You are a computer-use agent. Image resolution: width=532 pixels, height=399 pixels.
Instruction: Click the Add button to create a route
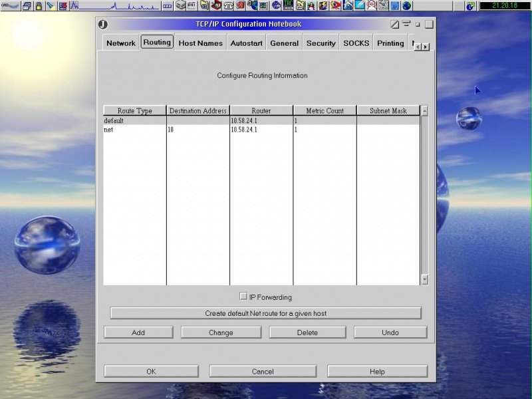click(x=138, y=332)
